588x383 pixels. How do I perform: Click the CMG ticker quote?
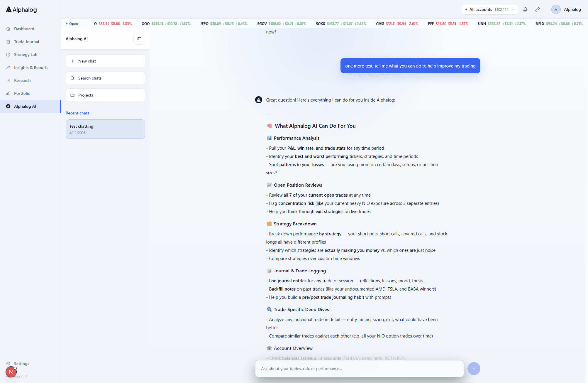(397, 24)
